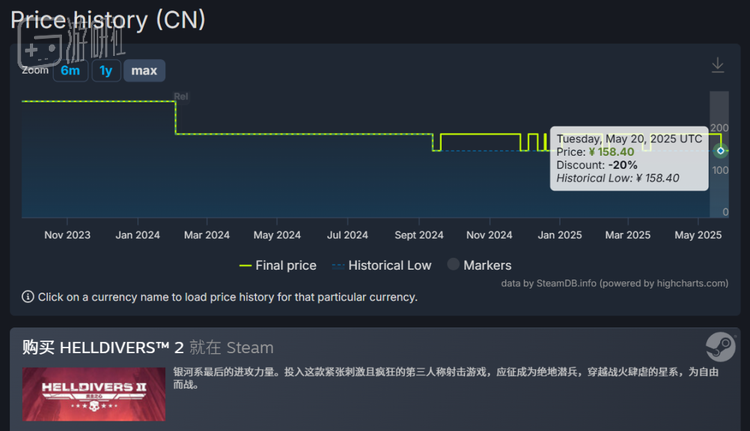Viewport: 750px width, 431px height.
Task: Open the SteamDB.info data credit link
Action: click(566, 283)
